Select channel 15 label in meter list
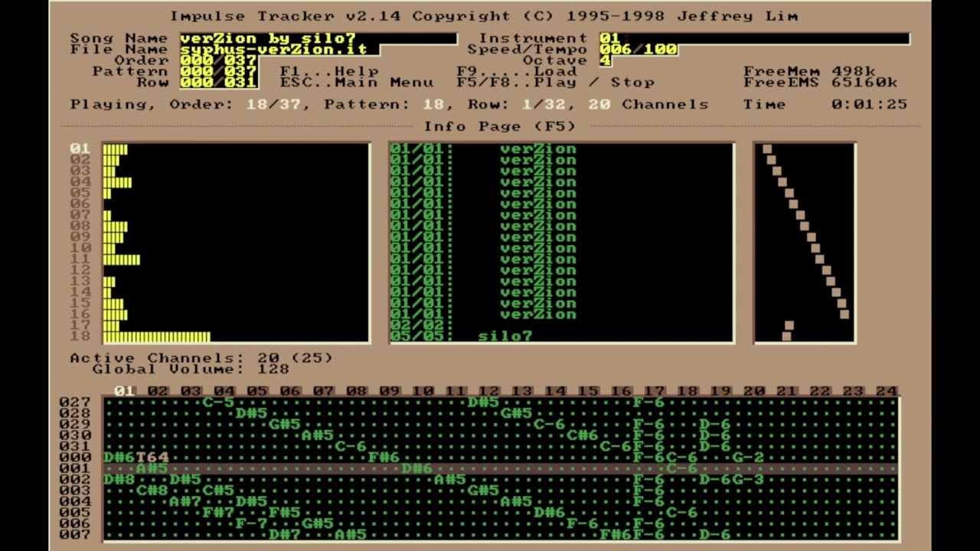Viewport: 980px width, 551px height. click(x=80, y=303)
